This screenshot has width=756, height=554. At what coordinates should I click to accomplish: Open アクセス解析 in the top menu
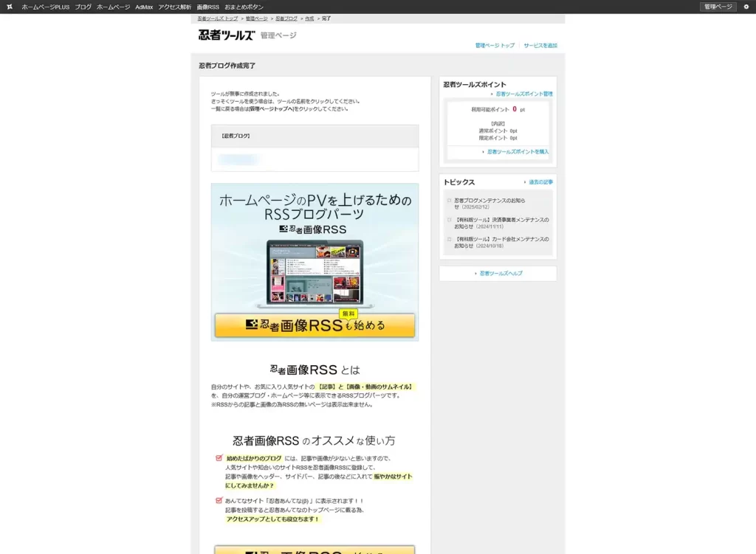click(x=174, y=7)
